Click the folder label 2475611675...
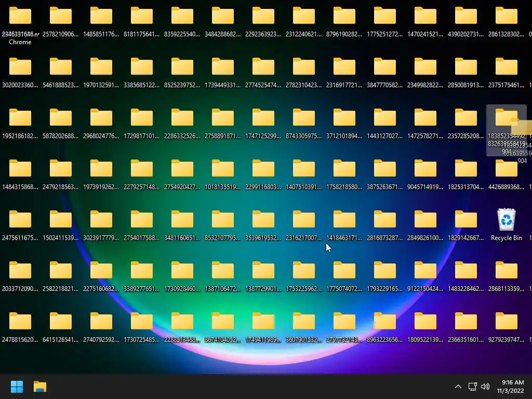 coord(20,238)
